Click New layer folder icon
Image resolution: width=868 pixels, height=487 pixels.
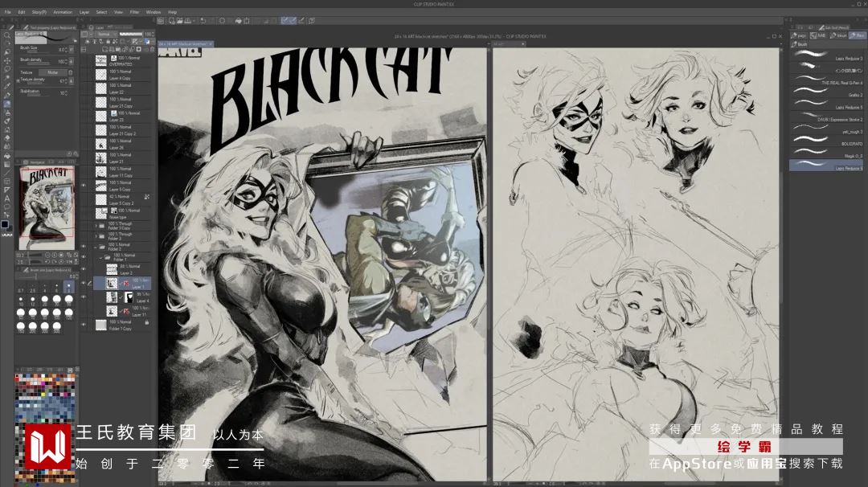coord(118,49)
